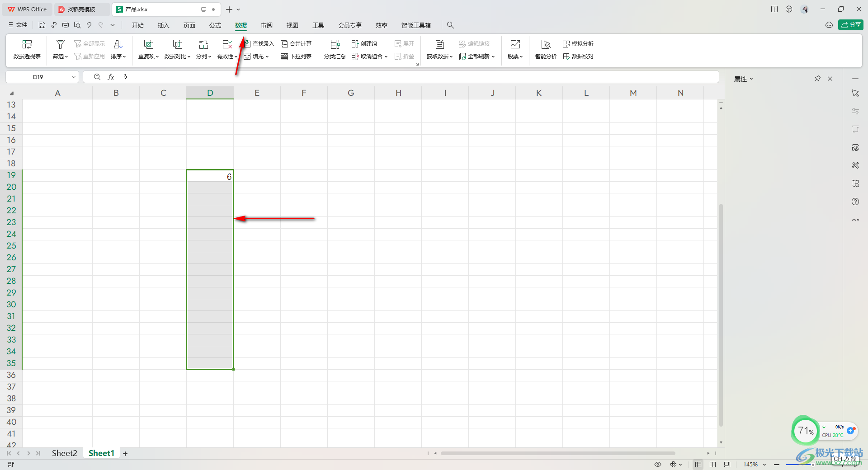The image size is (868, 470).
Task: Switch to Normal view in status bar
Action: pyautogui.click(x=698, y=465)
